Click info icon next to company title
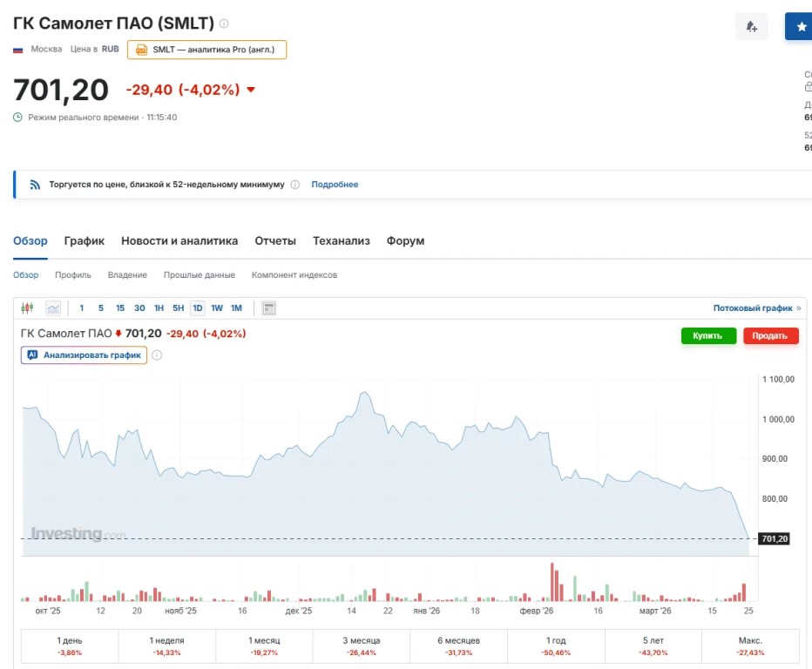 pos(224,24)
